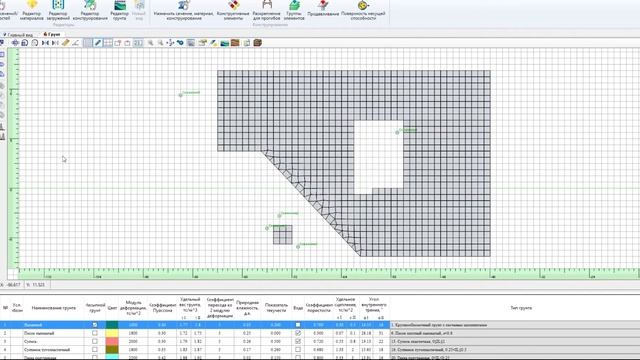
Task: Click green point marker inside the white cutout
Action: 397,132
